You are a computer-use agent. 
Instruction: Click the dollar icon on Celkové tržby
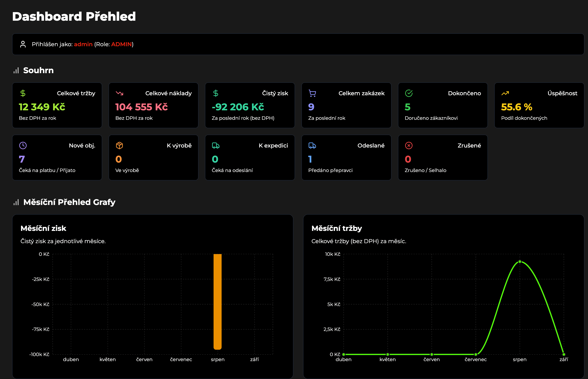pos(23,93)
